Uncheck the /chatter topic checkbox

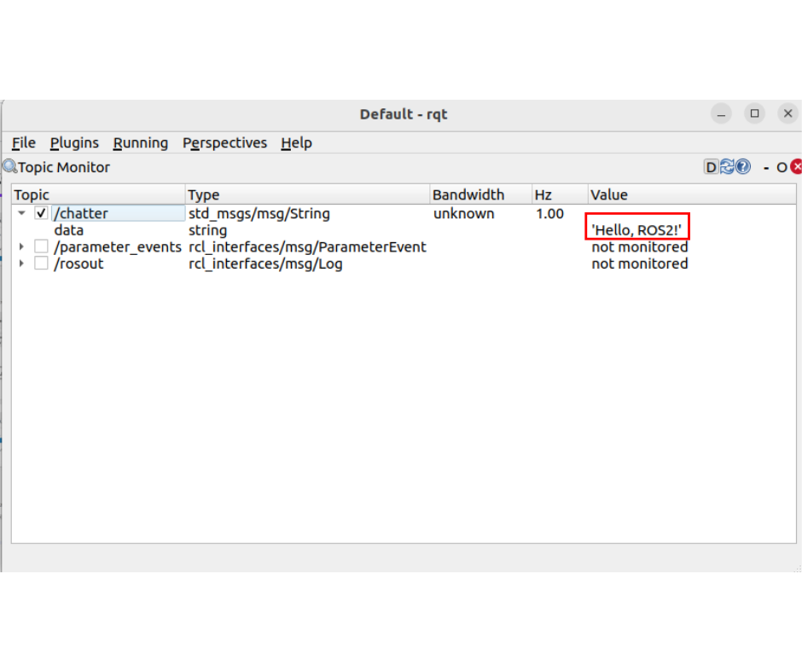click(x=41, y=213)
